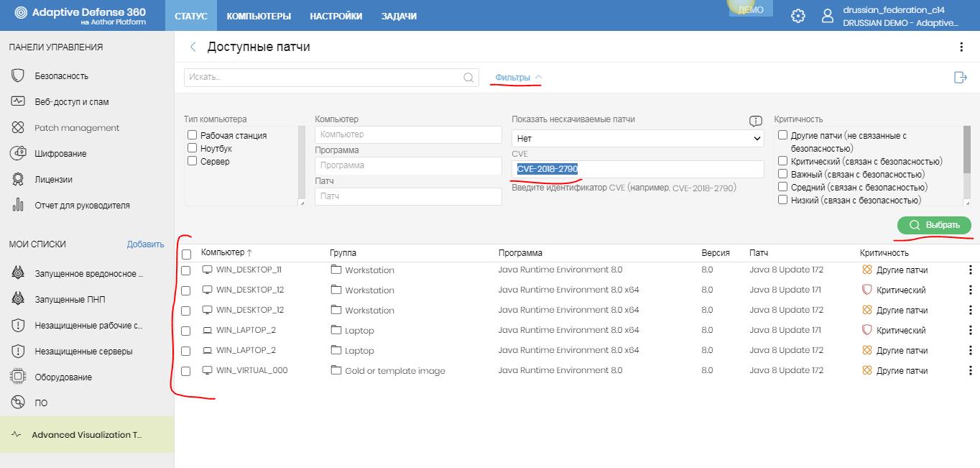The height and width of the screenshot is (468, 980).
Task: Check the Ноутбук computer type
Action: (x=192, y=148)
